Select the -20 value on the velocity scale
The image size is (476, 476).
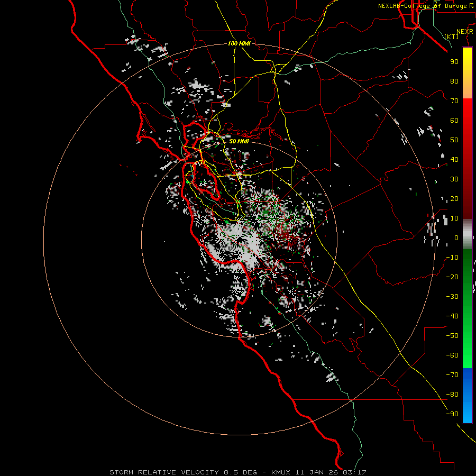[452, 277]
